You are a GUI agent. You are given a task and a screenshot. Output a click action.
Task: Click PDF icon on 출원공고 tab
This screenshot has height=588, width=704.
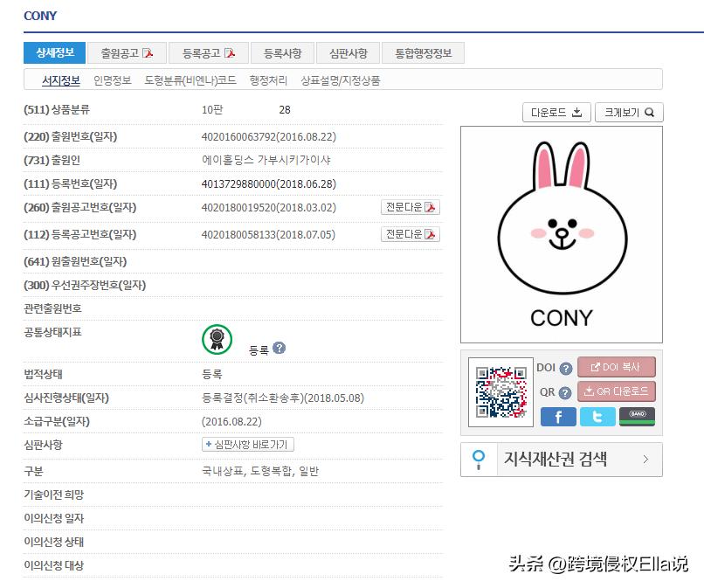click(x=148, y=53)
